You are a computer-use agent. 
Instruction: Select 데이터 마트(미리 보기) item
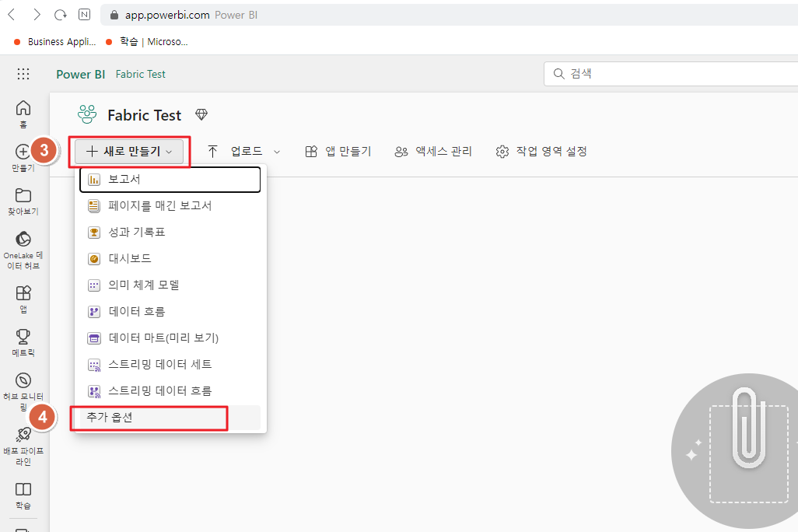pos(170,338)
